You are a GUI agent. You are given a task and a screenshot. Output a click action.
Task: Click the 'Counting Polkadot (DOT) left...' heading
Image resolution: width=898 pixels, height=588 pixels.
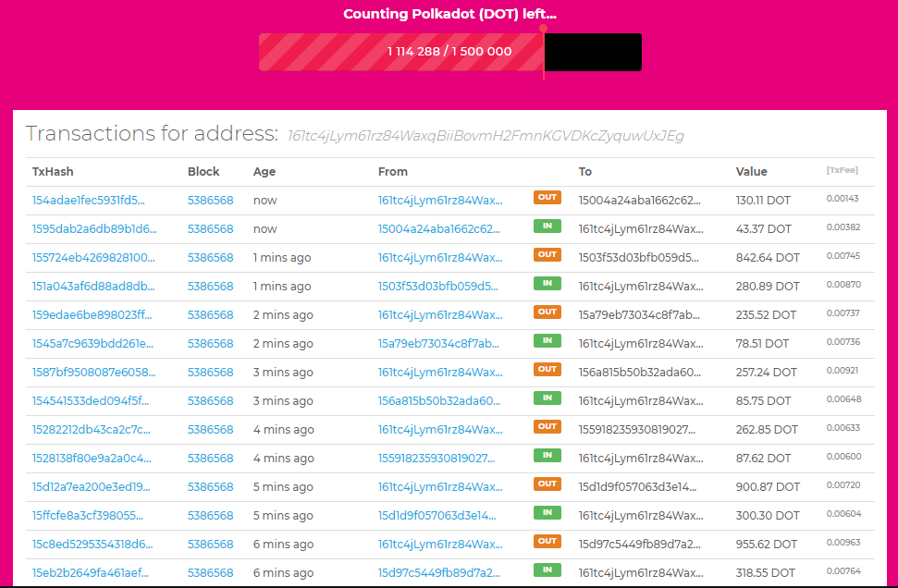click(x=449, y=14)
